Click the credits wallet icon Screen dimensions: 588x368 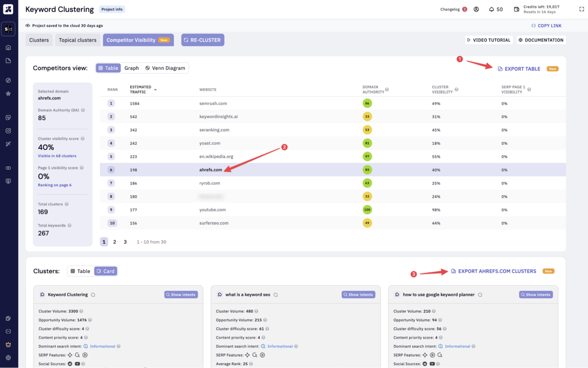click(x=517, y=9)
